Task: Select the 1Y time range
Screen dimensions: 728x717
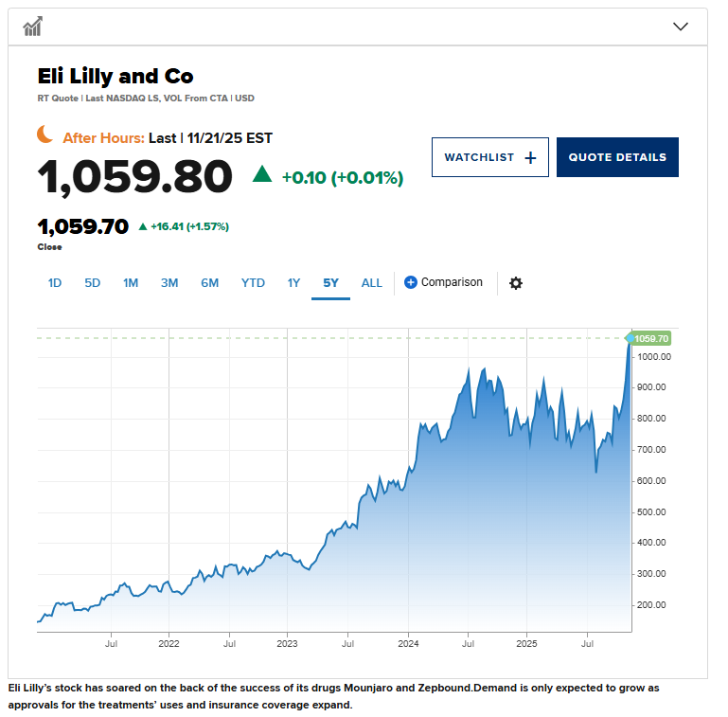Action: click(293, 283)
